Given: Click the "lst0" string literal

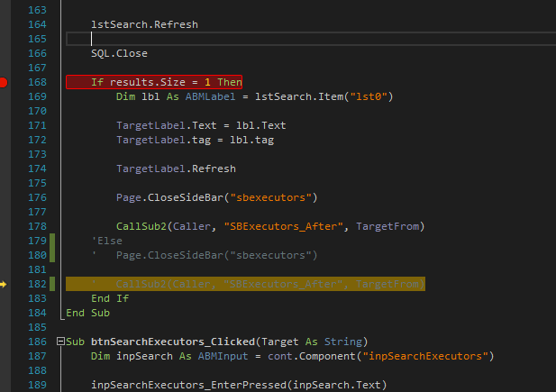Looking at the screenshot, I should 369,96.
